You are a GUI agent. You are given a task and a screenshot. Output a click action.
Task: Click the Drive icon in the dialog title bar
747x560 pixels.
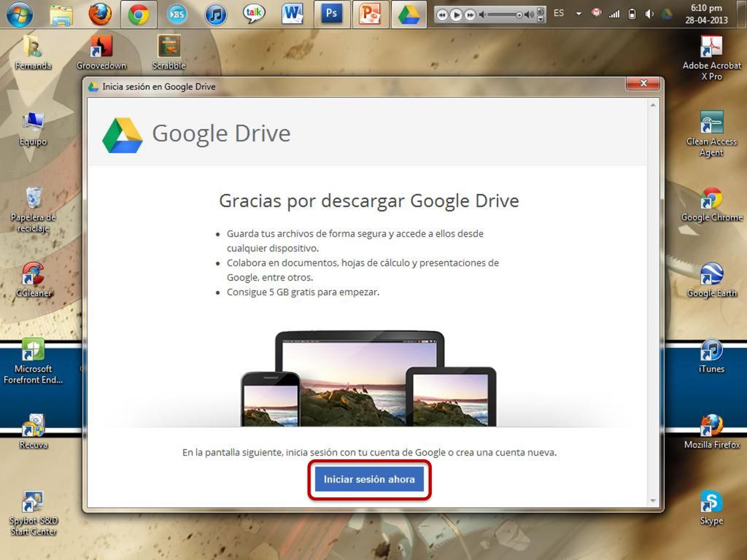[x=93, y=87]
